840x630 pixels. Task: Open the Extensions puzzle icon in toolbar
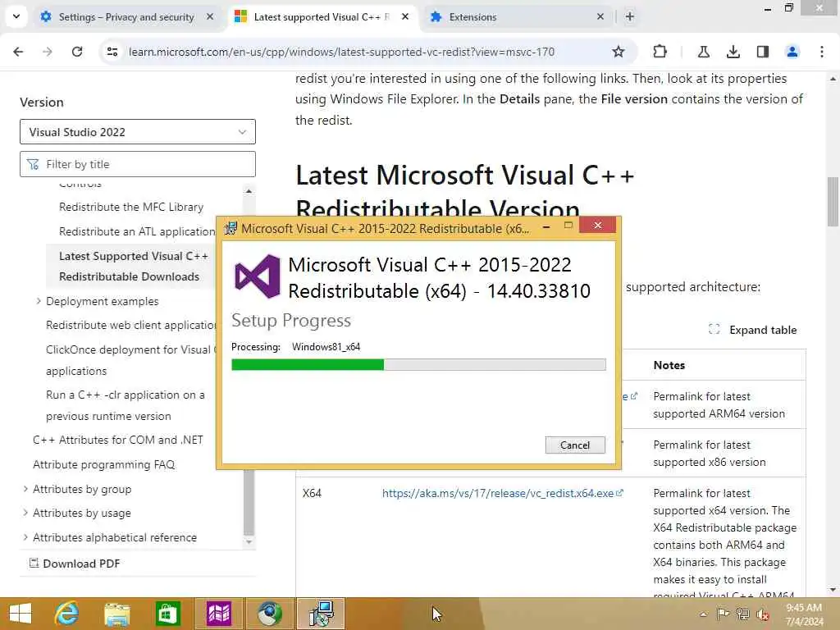point(660,52)
